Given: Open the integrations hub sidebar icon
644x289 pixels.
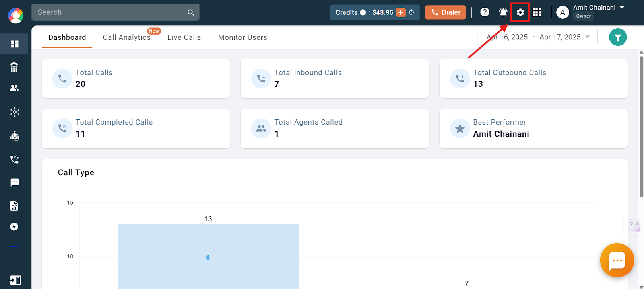Looking at the screenshot, I should coord(15,112).
